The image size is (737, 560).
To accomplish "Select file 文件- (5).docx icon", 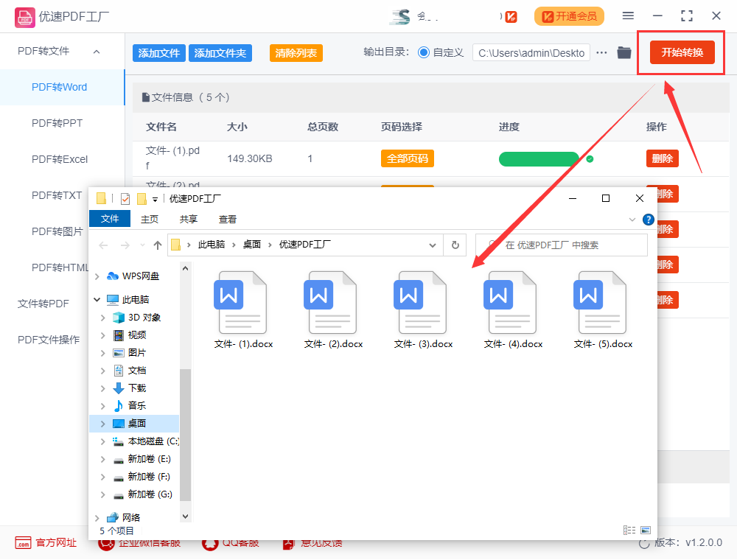I will click(x=601, y=302).
